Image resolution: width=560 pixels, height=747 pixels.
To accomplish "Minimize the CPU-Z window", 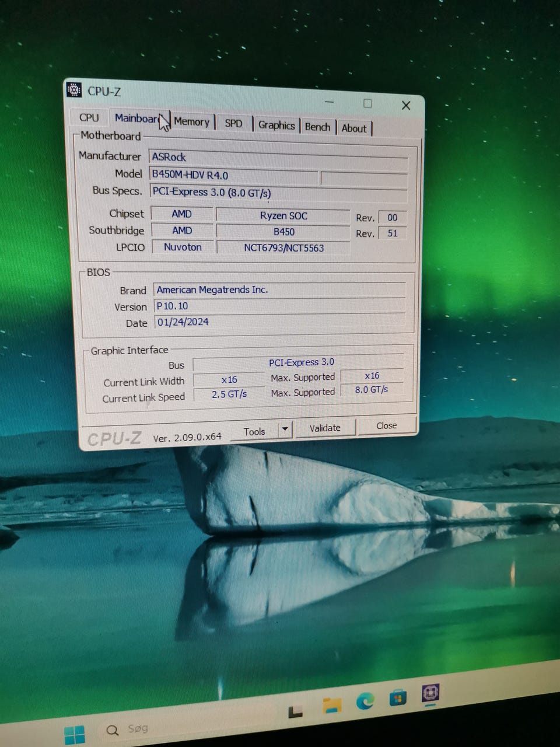I will (x=329, y=102).
